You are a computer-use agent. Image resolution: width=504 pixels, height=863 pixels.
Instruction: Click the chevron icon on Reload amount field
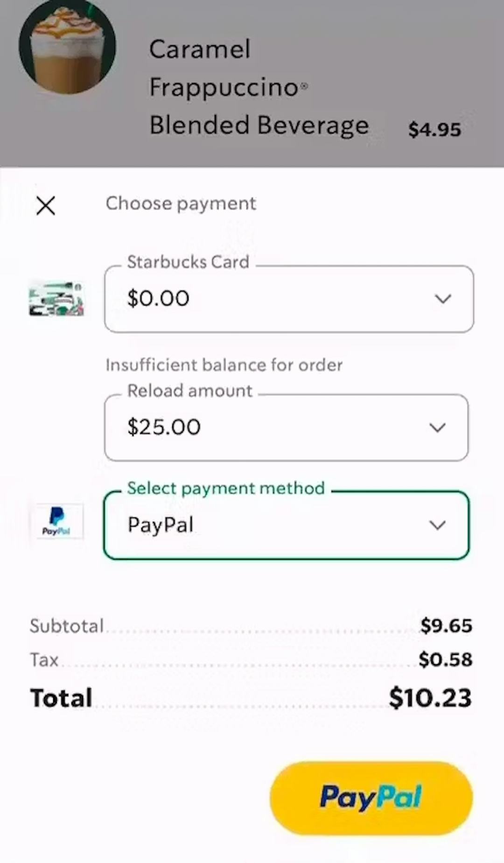[438, 427]
